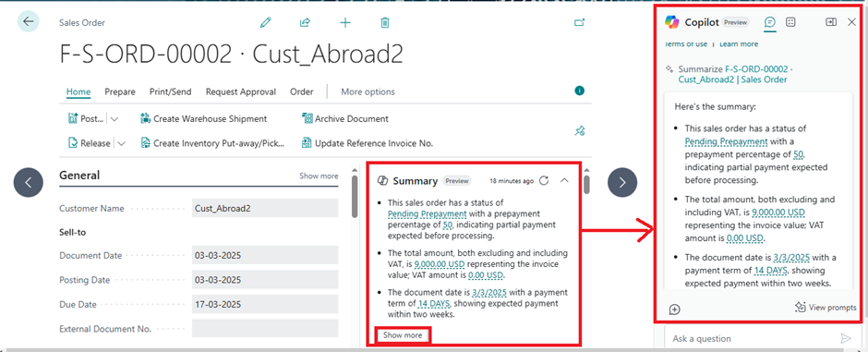Viewport: 868px width, 352px height.
Task: Click the Release action
Action: coord(90,143)
